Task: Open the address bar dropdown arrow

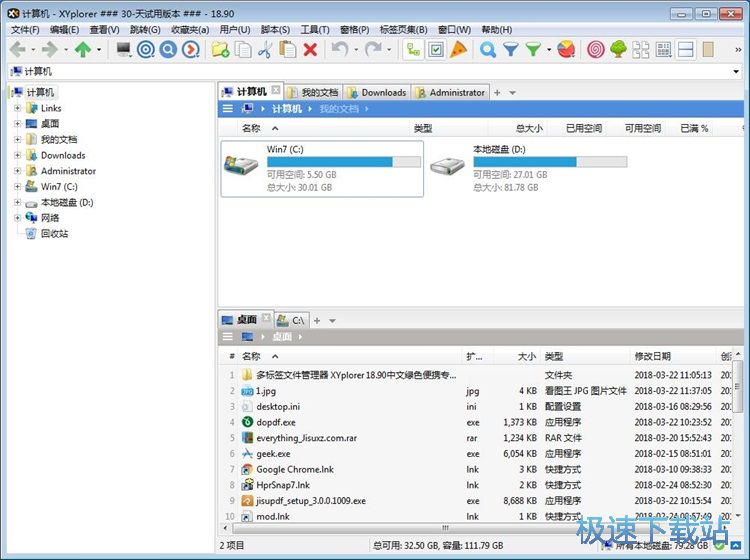Action: pyautogui.click(x=737, y=71)
